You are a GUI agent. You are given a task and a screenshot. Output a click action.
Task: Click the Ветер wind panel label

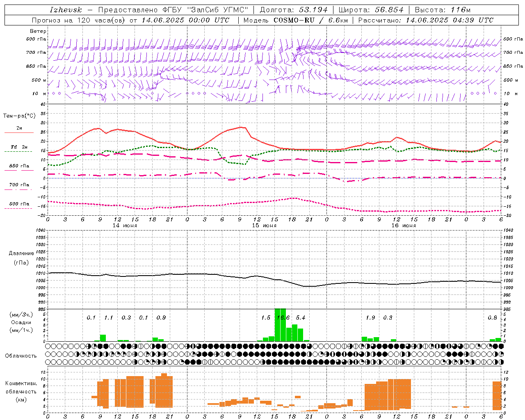(x=38, y=31)
